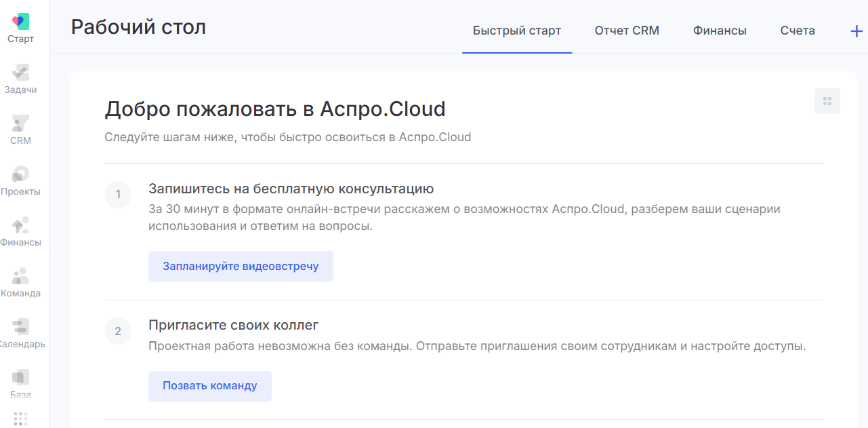Click step circle 2 in the checklist
The width and height of the screenshot is (868, 428).
coord(118,331)
